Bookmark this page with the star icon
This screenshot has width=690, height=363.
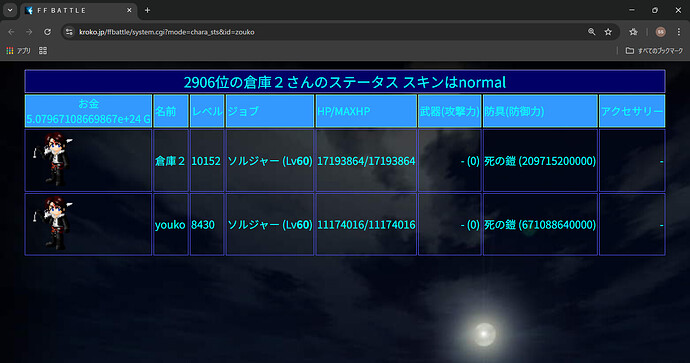[608, 32]
